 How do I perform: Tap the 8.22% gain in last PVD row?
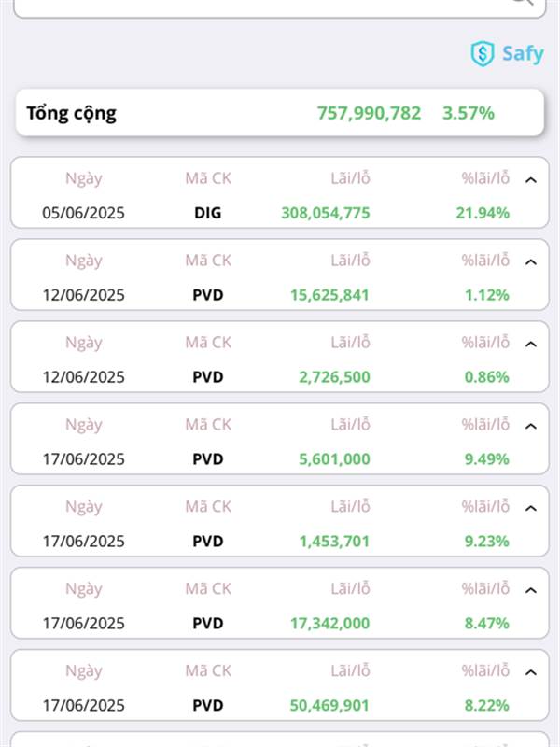[486, 705]
